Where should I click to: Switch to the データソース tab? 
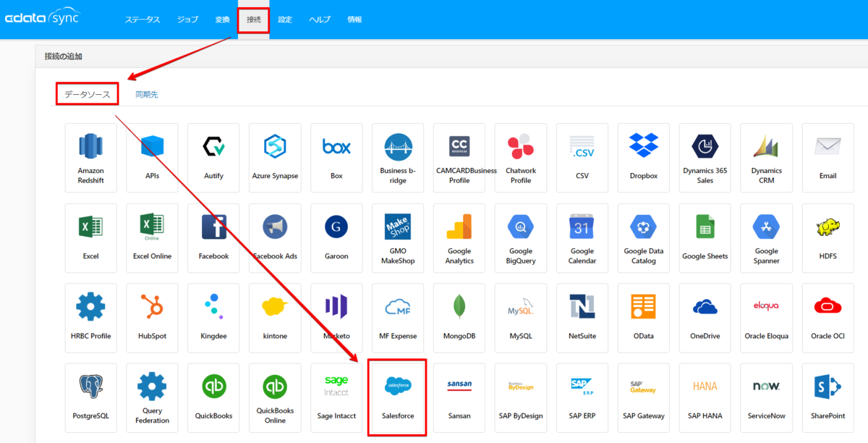click(x=88, y=94)
